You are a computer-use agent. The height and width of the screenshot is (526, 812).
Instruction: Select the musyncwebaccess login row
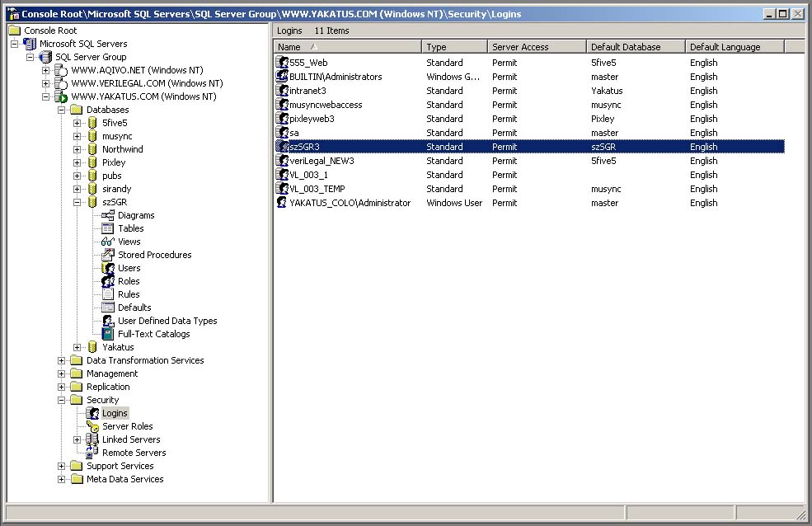click(x=530, y=105)
